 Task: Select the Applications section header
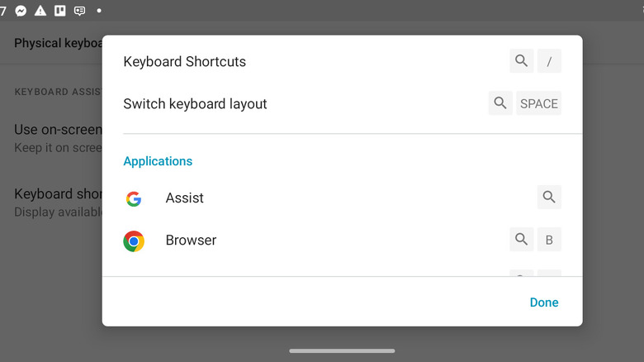(158, 161)
